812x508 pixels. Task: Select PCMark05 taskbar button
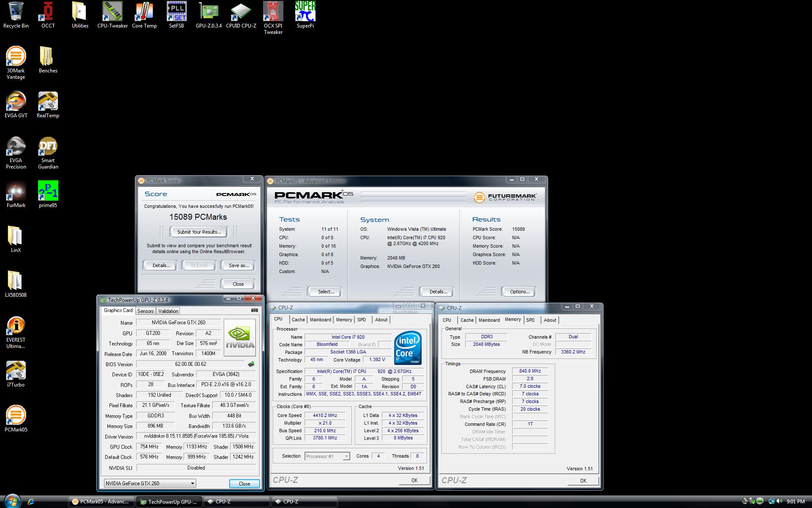[x=101, y=502]
